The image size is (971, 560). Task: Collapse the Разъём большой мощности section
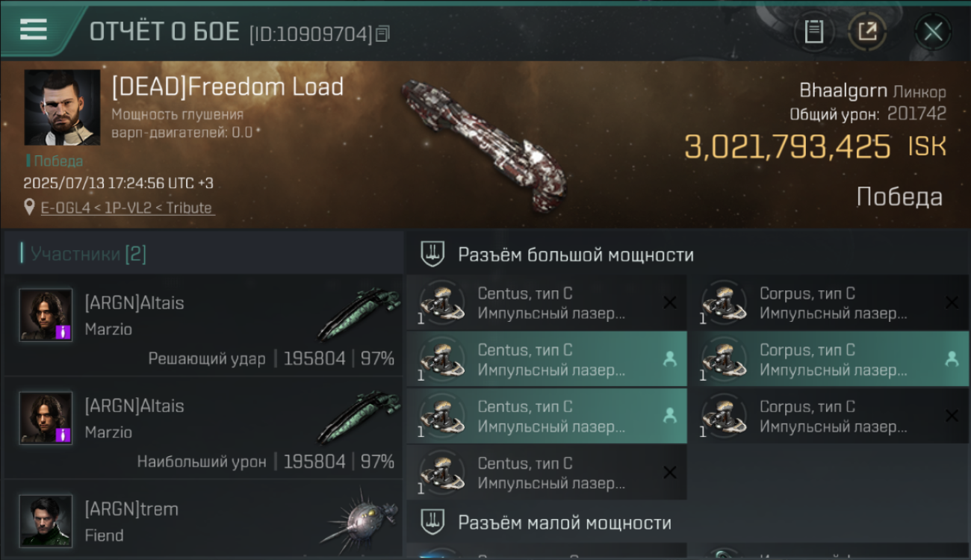[687, 255]
